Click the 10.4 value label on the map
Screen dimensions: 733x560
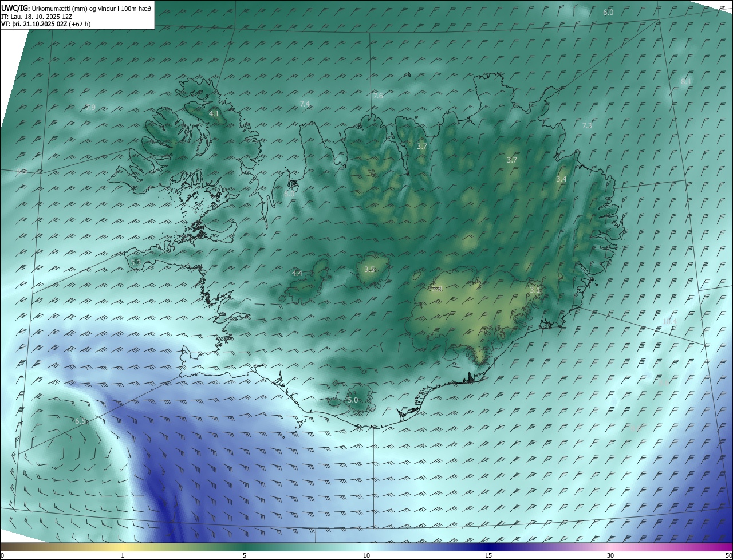(x=669, y=321)
